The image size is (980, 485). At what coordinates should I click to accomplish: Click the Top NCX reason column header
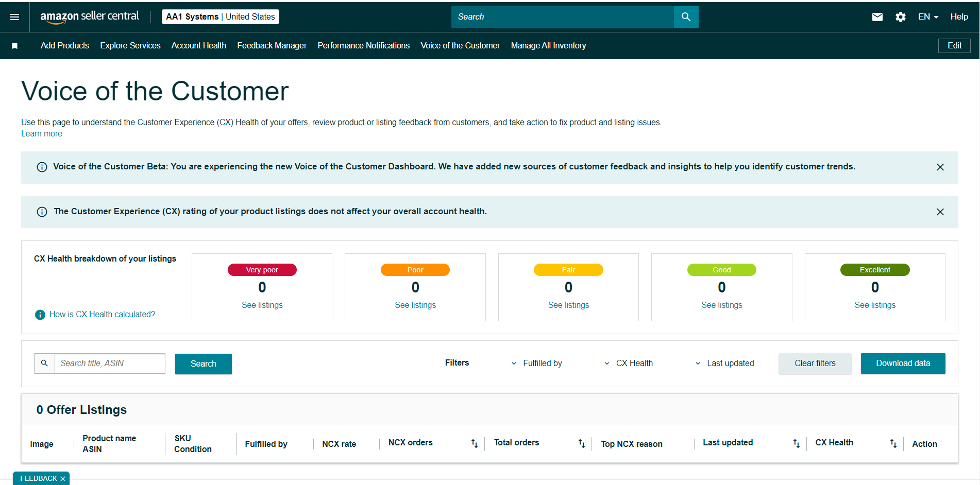(632, 444)
